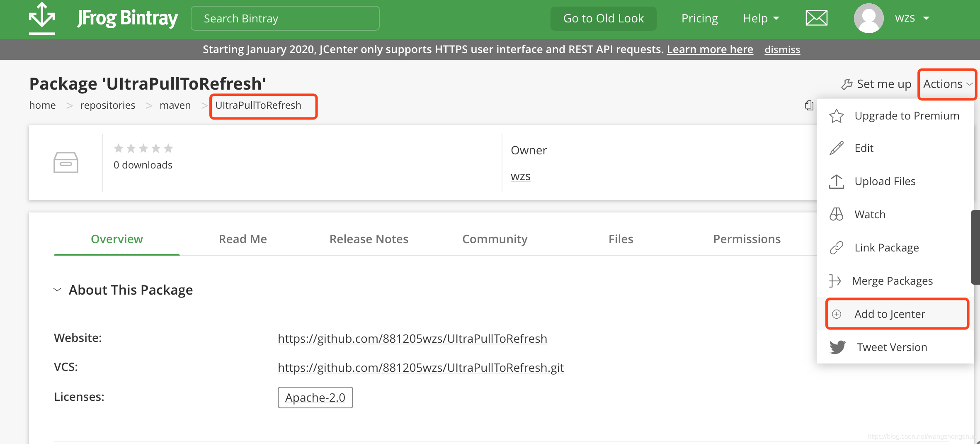Click the package box icon
The height and width of the screenshot is (444, 980).
click(66, 162)
